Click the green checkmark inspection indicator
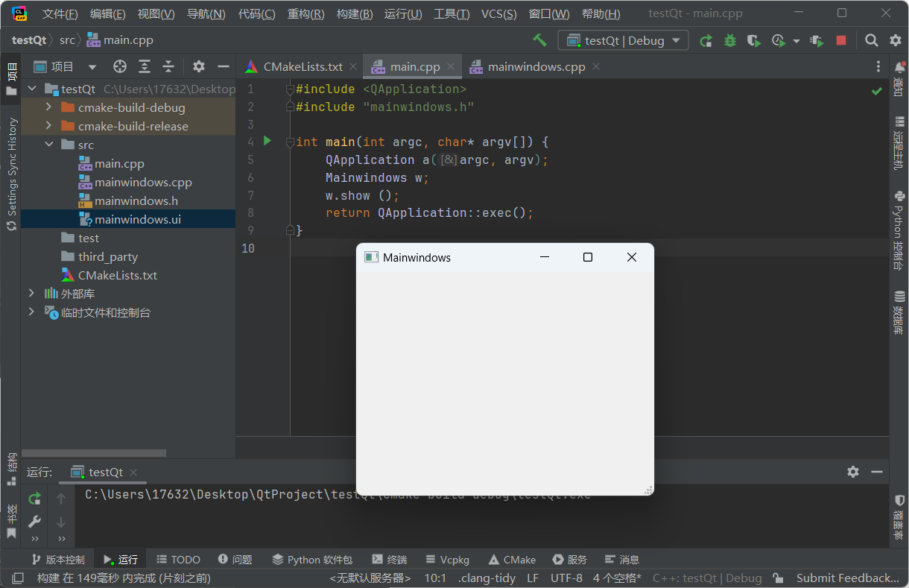The width and height of the screenshot is (909, 588). (x=877, y=91)
